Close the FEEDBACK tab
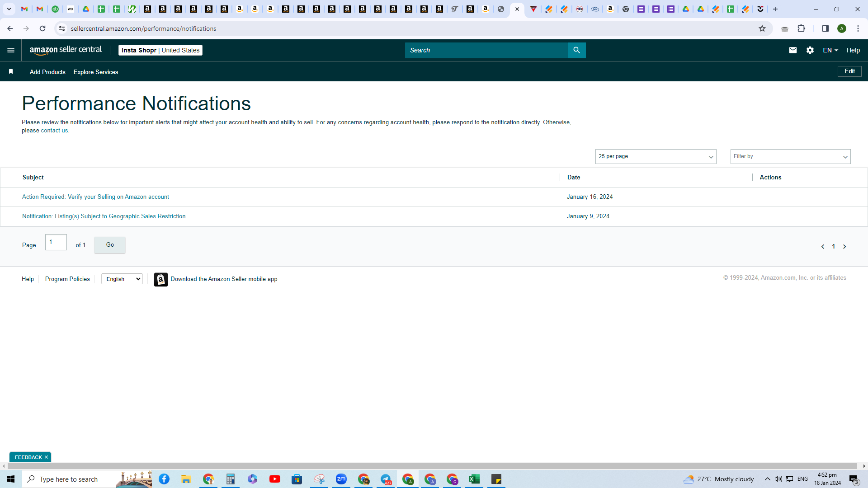868x488 pixels. coord(46,457)
